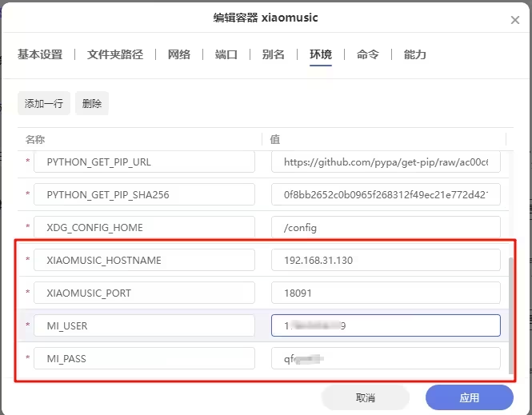Edit the PYTHON_GET_PIP_SHA256 name field
This screenshot has height=415, width=532.
tap(144, 194)
